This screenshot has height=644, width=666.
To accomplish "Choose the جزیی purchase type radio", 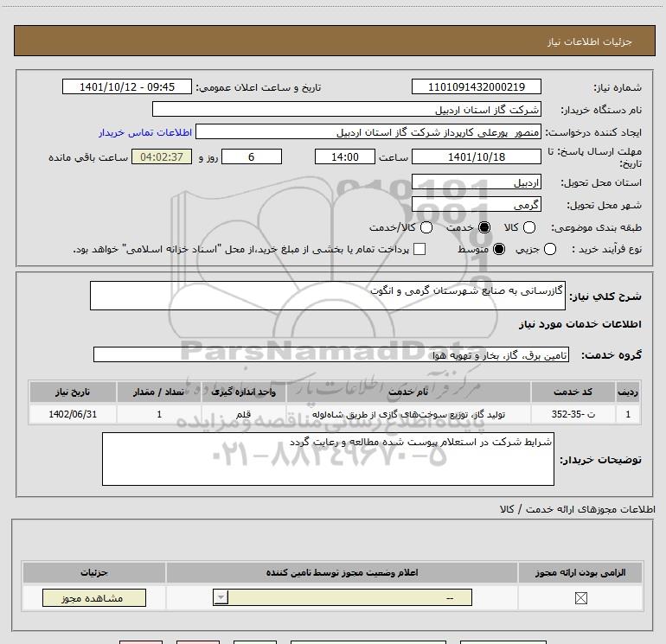I will [550, 249].
